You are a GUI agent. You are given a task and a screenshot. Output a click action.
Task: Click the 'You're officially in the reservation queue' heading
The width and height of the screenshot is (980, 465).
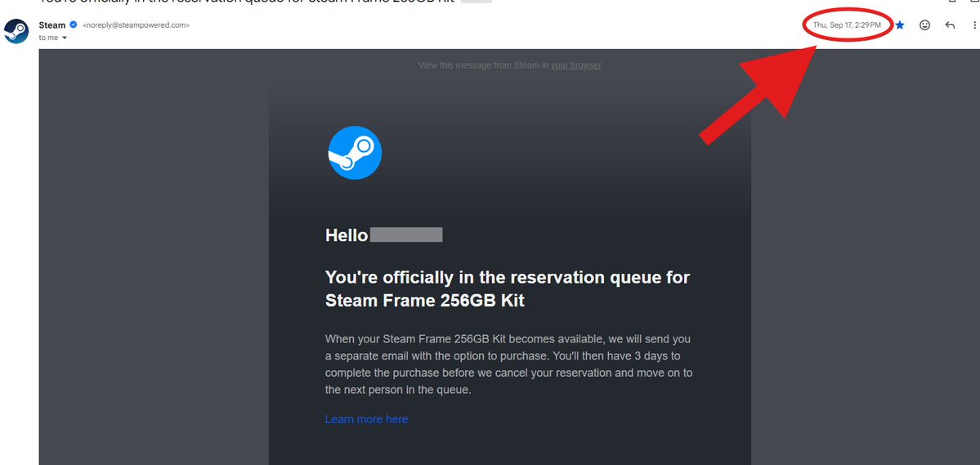tap(507, 288)
